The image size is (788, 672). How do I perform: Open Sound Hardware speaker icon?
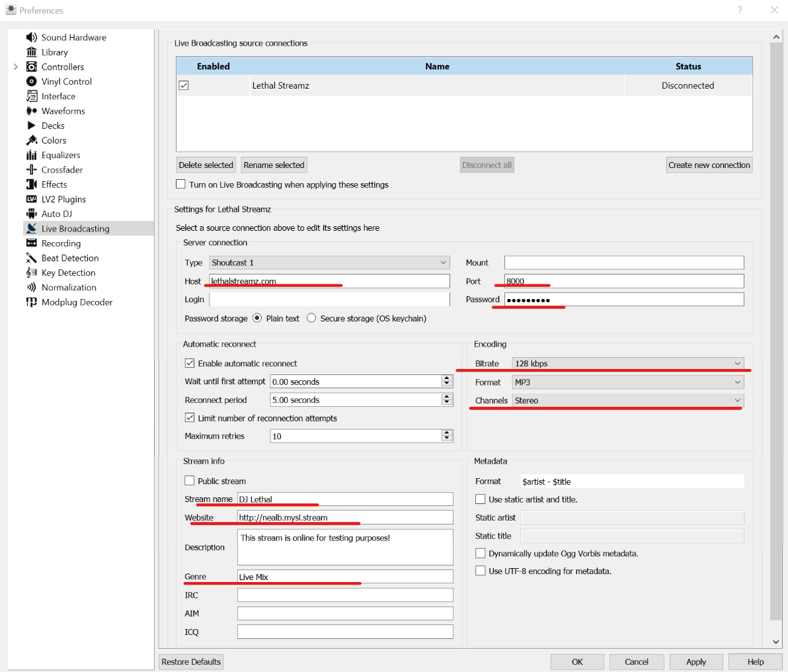coord(32,37)
